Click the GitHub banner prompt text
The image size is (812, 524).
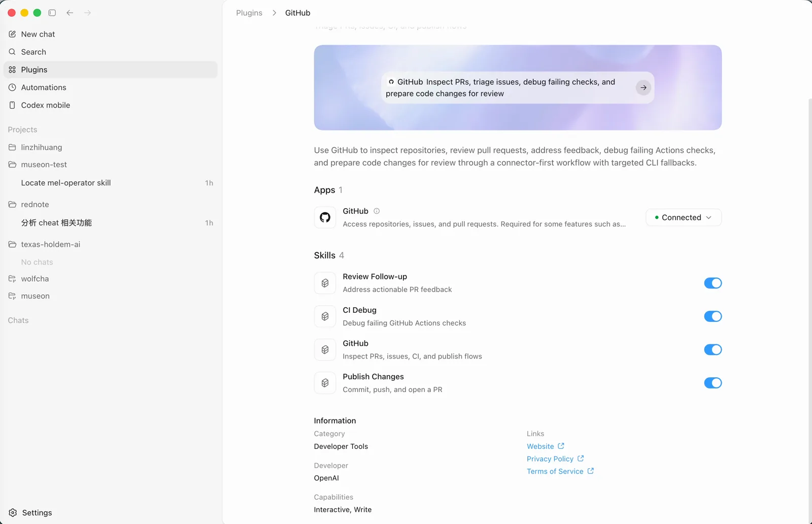(x=500, y=88)
